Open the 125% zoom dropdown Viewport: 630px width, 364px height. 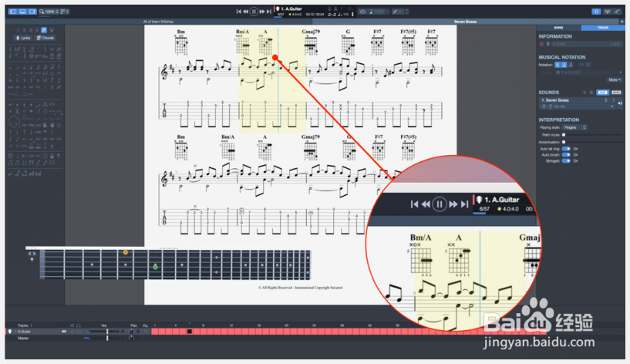(x=49, y=12)
